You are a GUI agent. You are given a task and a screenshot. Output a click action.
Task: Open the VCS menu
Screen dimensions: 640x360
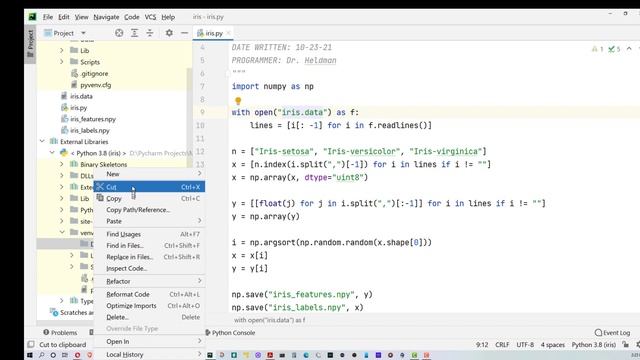pos(150,17)
